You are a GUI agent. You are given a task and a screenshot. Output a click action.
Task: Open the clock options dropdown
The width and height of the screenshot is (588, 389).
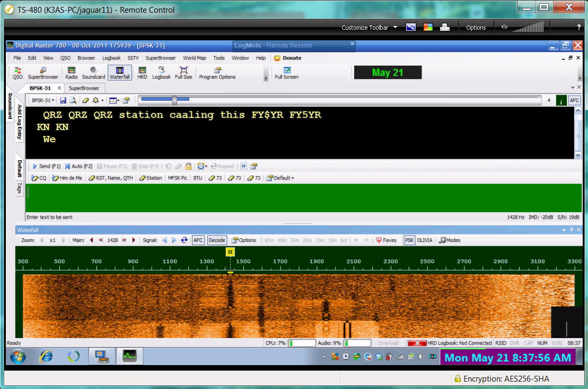[x=202, y=166]
